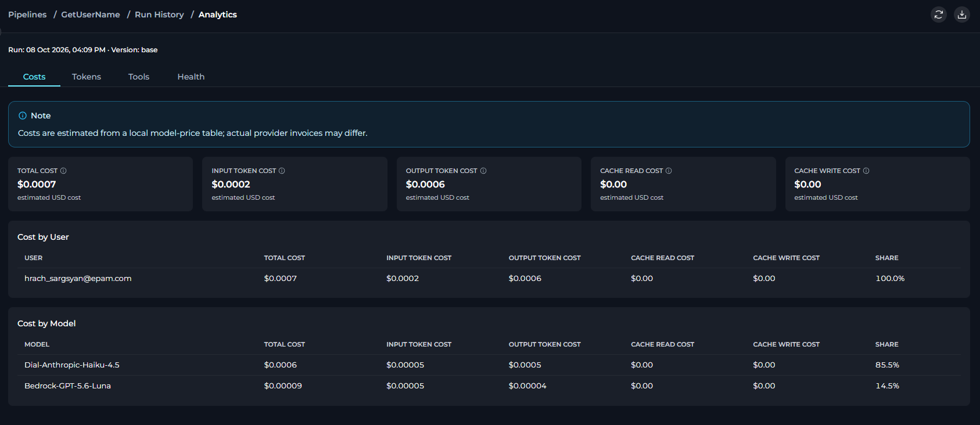Click the Note info icon in banner
The width and height of the screenshot is (980, 425).
pyautogui.click(x=23, y=116)
